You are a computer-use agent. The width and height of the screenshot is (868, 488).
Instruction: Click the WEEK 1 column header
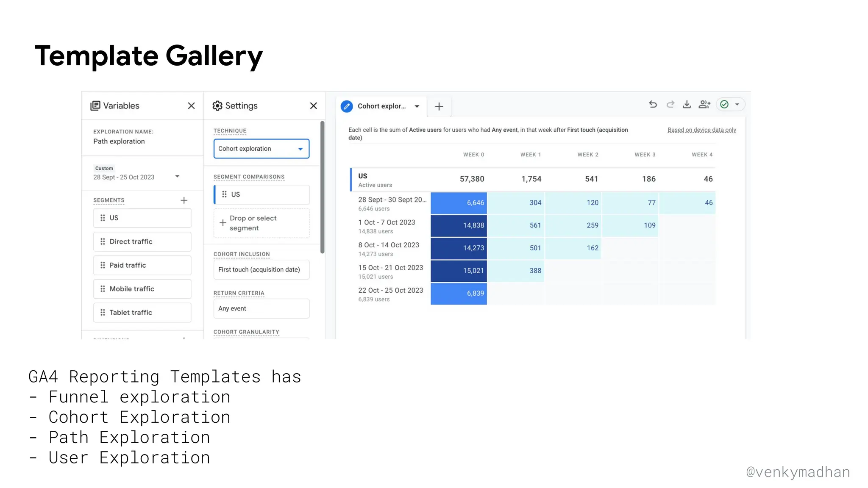[531, 155]
